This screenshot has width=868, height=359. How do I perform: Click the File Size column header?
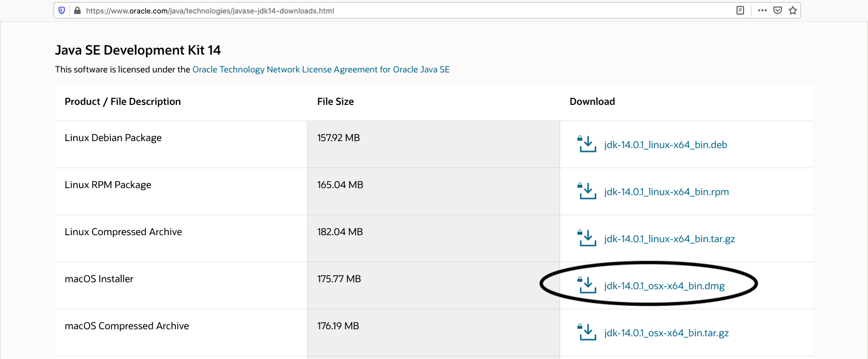(336, 102)
